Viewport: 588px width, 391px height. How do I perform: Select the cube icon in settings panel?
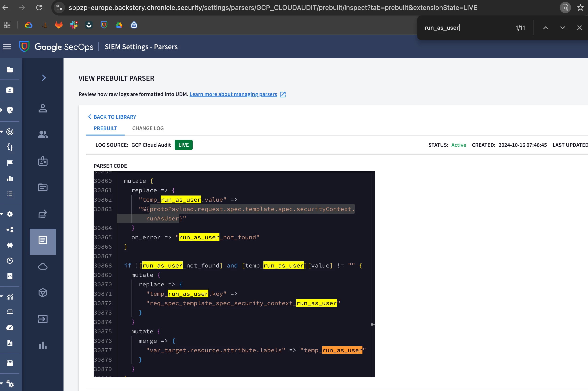click(x=43, y=293)
